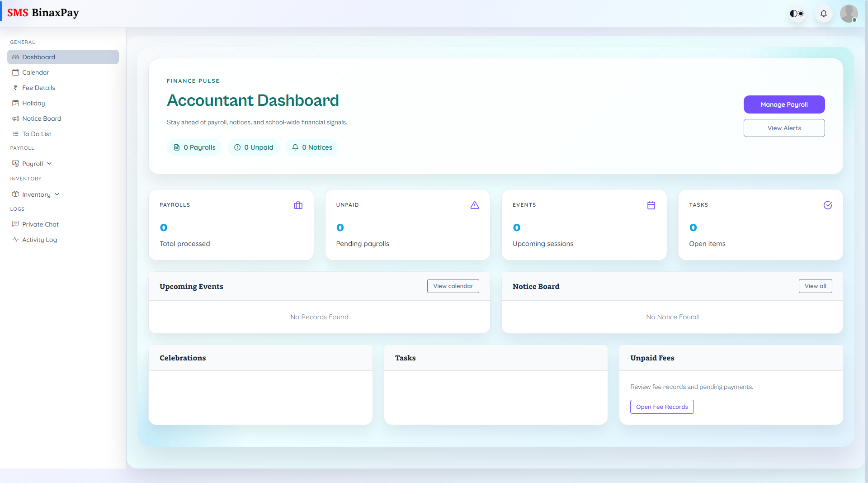Click the 0 Unpaid status pill
868x483 pixels.
point(254,147)
